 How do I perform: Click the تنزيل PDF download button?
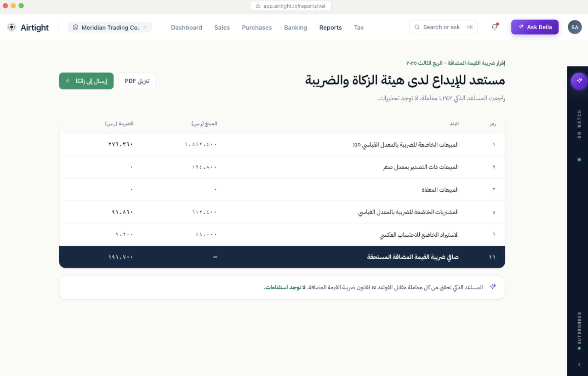click(x=137, y=81)
